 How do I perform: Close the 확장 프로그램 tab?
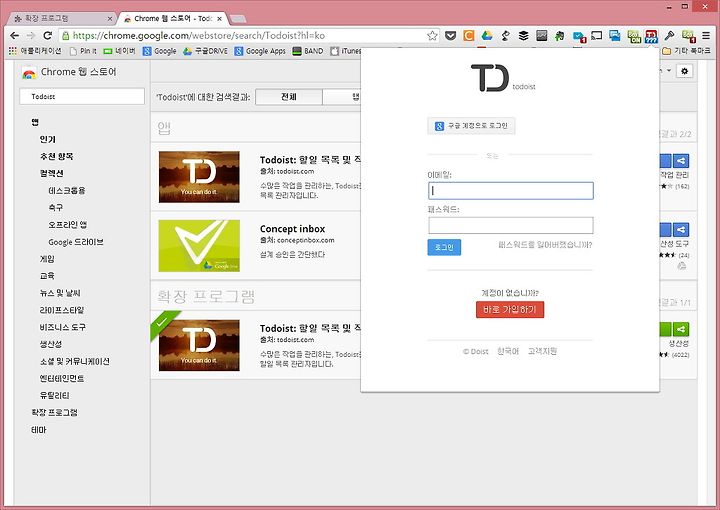click(x=110, y=19)
